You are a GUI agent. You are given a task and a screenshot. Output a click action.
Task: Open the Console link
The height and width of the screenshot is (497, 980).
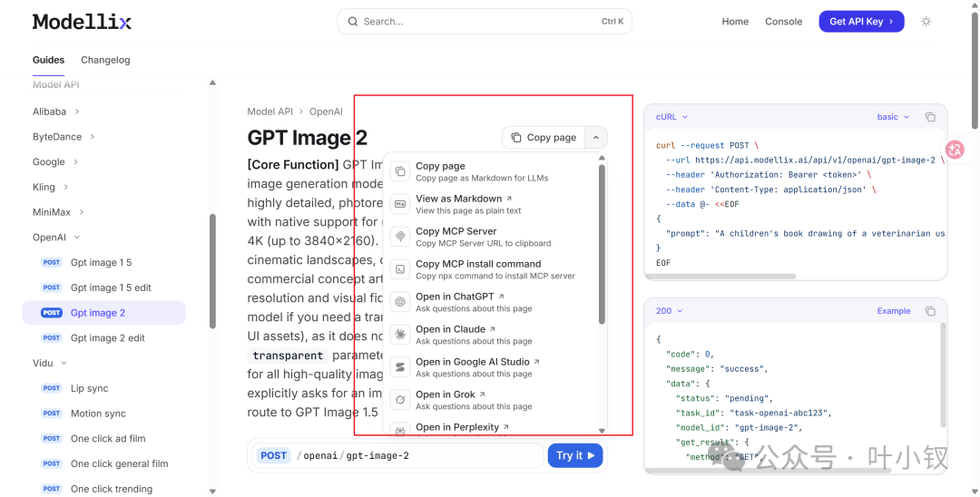tap(783, 21)
